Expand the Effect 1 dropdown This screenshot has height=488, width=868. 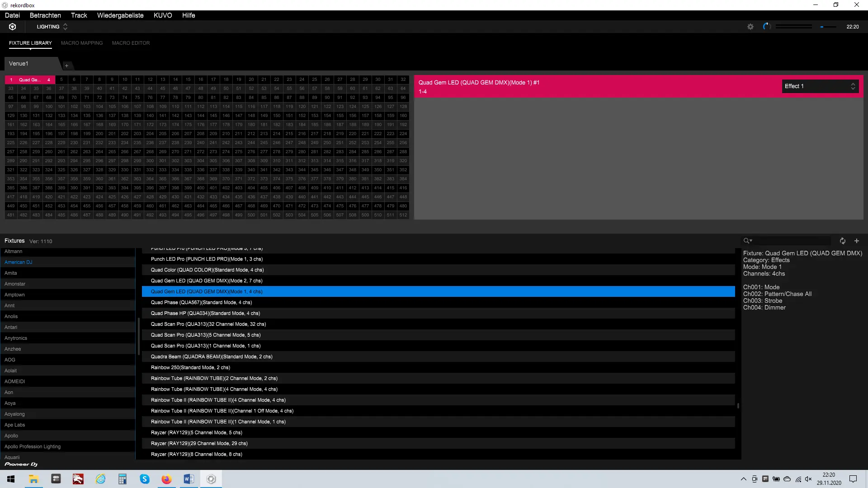pyautogui.click(x=820, y=86)
